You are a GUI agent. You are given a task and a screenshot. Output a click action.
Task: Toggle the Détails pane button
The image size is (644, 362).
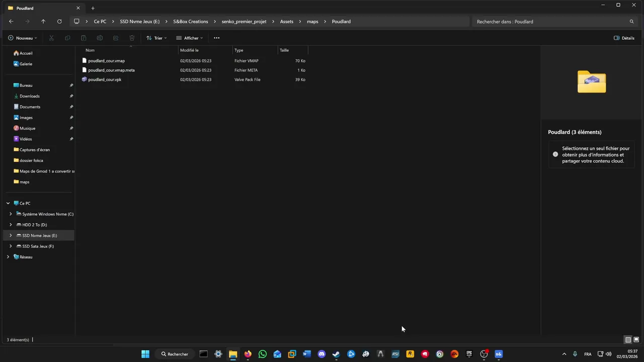(624, 38)
